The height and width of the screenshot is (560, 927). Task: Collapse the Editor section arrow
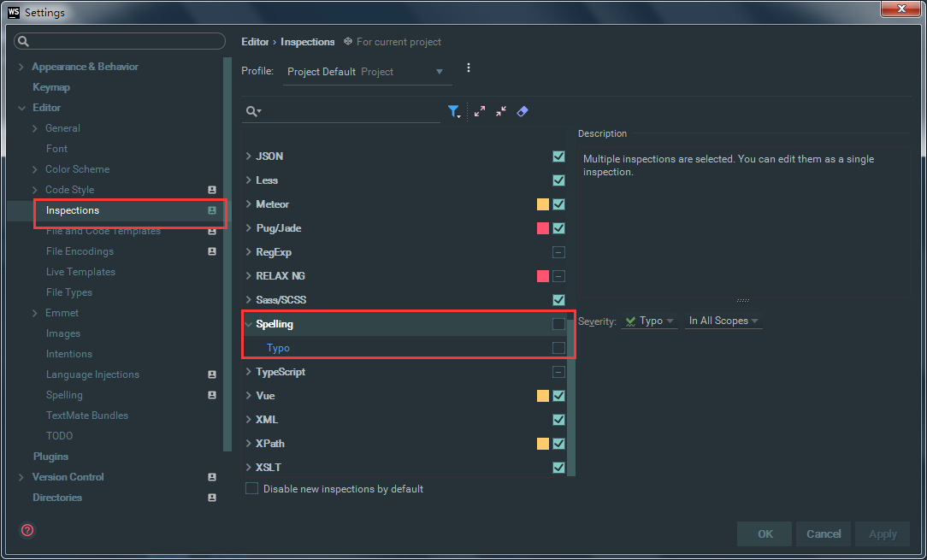[21, 108]
